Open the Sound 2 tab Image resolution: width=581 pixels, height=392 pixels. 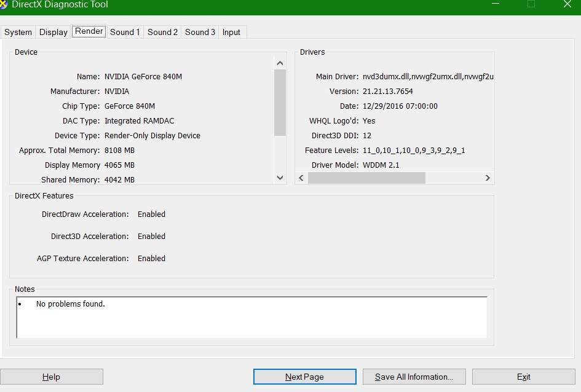[162, 32]
